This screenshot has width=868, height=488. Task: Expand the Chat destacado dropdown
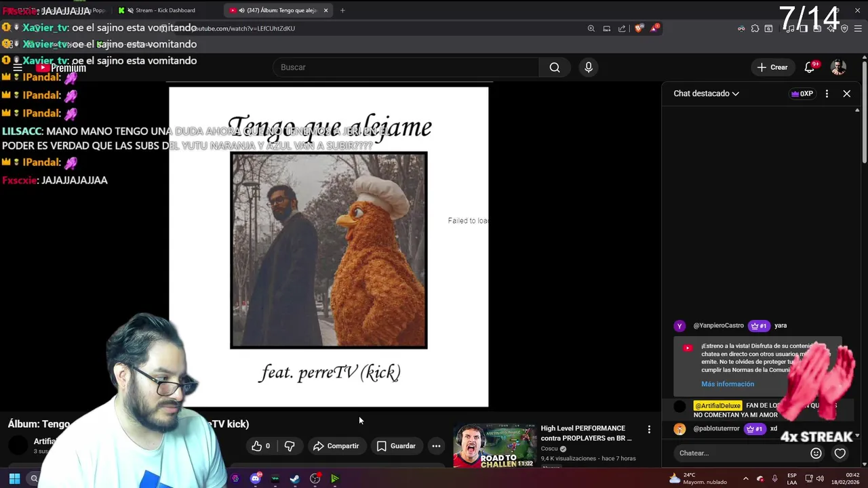(x=706, y=94)
